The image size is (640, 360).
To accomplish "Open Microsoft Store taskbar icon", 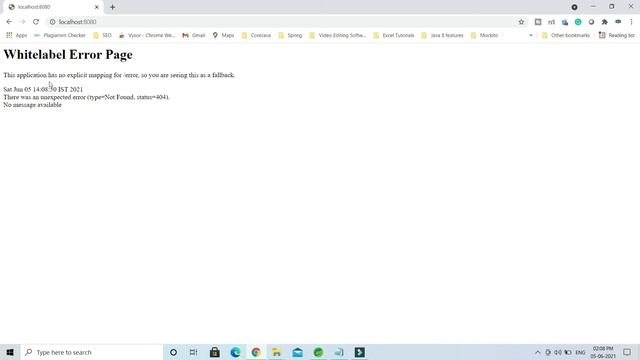I will click(215, 352).
